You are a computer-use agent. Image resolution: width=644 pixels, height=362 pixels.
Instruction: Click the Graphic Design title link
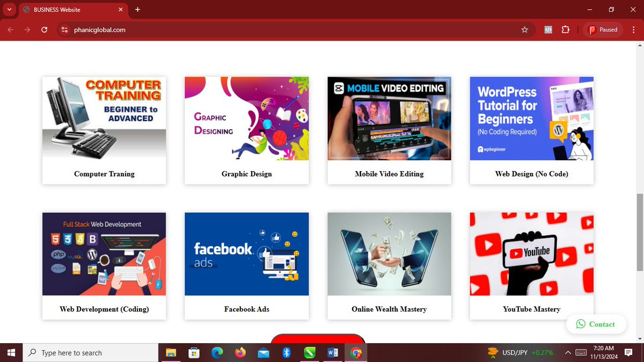247,174
